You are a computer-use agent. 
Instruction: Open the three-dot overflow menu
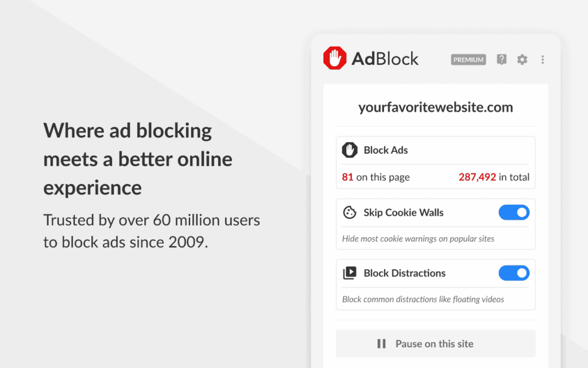(543, 59)
